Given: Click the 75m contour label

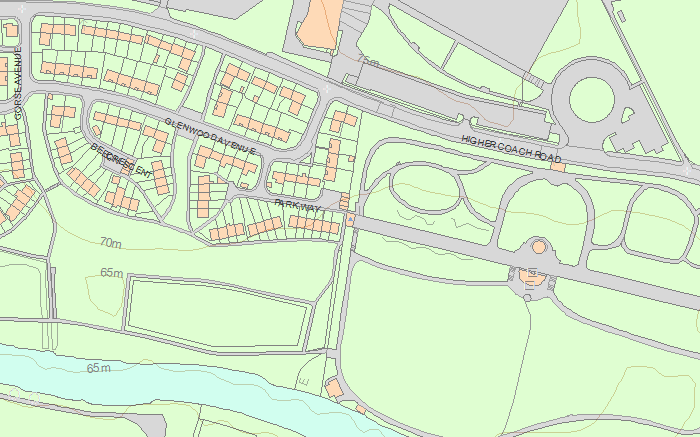Looking at the screenshot, I should (x=368, y=61).
